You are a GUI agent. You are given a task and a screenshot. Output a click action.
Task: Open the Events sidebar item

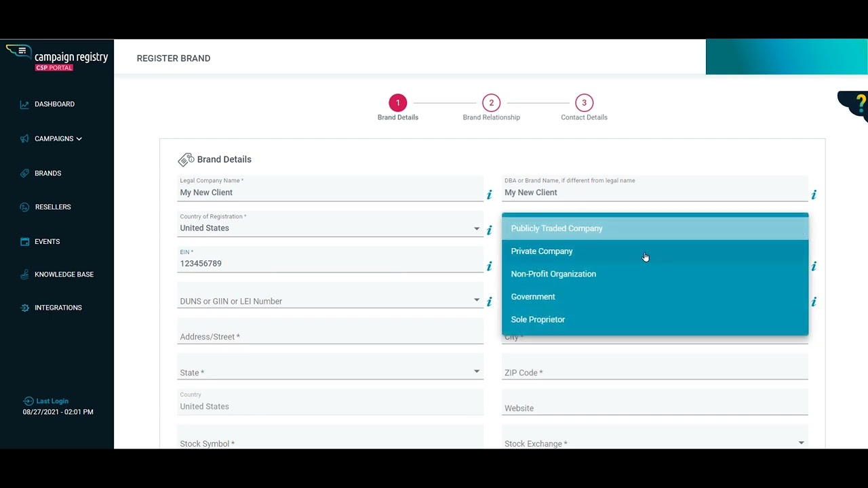[x=47, y=242]
